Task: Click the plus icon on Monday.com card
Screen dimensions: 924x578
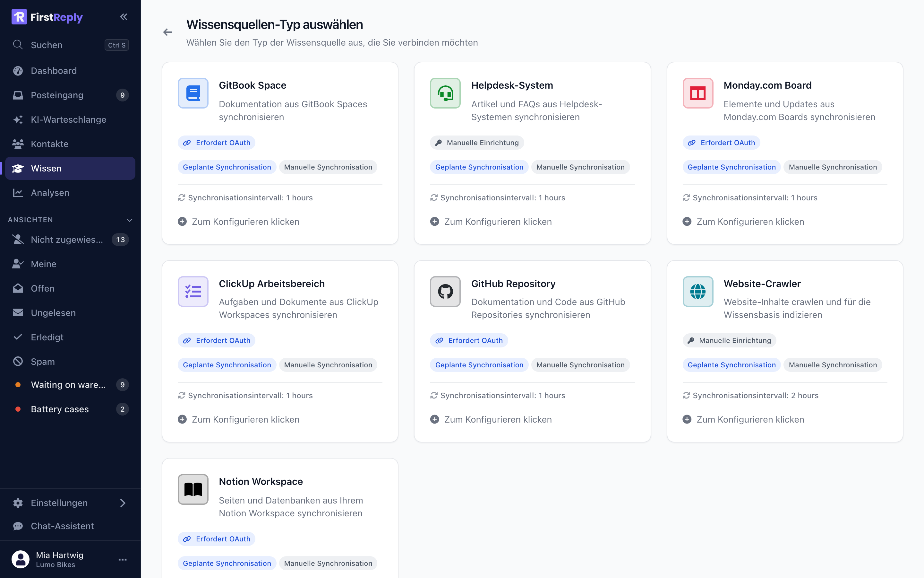Action: click(687, 222)
